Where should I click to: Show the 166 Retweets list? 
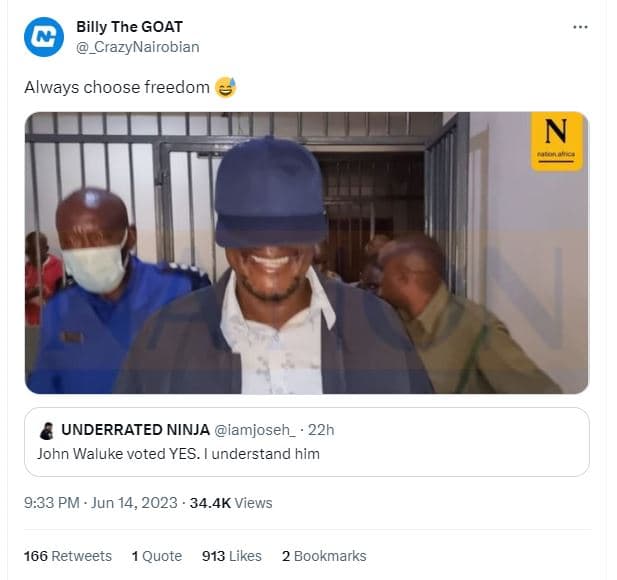click(x=68, y=556)
